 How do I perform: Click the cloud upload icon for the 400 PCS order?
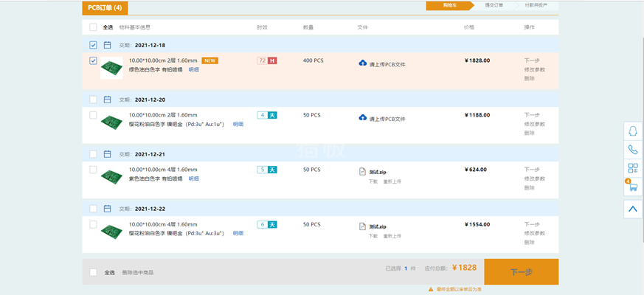point(362,63)
